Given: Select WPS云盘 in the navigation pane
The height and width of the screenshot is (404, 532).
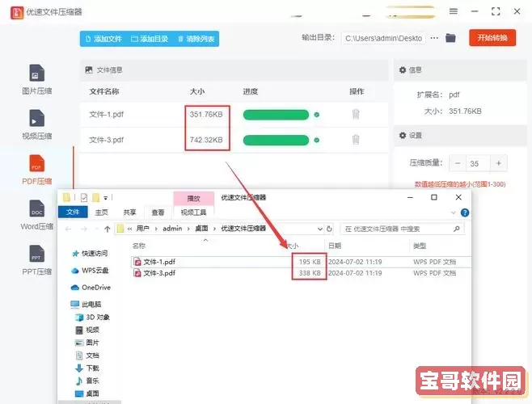Looking at the screenshot, I should (90, 271).
